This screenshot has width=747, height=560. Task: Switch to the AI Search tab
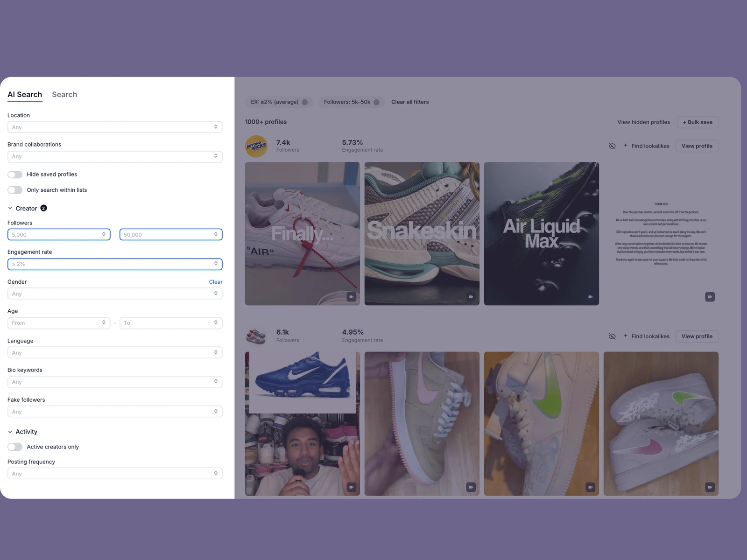25,94
